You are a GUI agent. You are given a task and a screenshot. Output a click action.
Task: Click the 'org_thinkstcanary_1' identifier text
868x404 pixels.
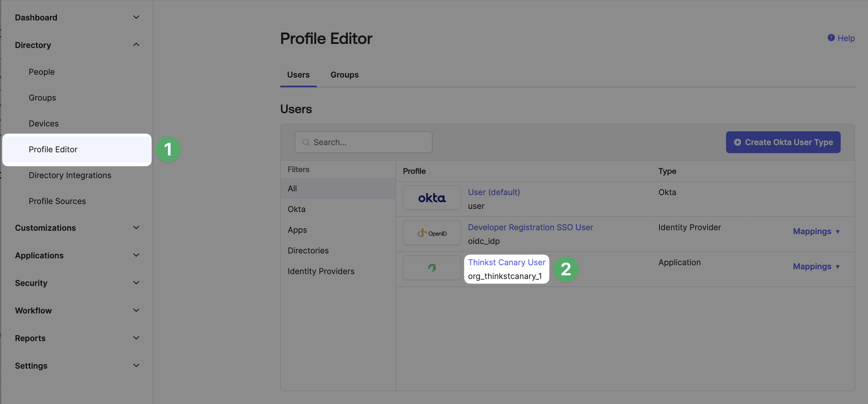tap(505, 276)
